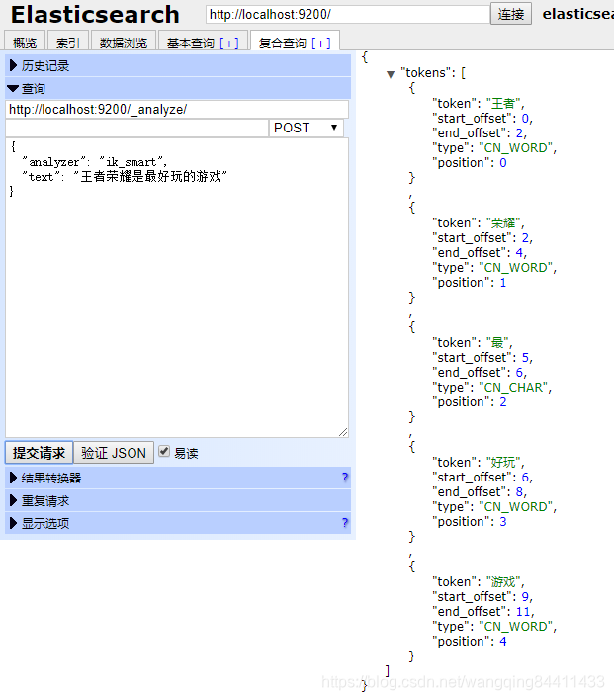Expand the 结果转换器 section
The image size is (614, 700).
pyautogui.click(x=178, y=478)
